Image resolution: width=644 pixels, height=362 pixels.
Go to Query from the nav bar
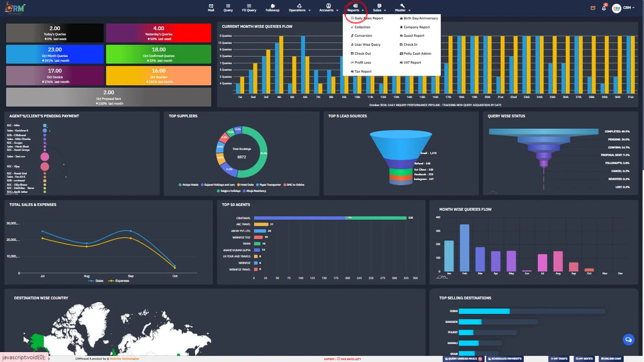point(228,8)
